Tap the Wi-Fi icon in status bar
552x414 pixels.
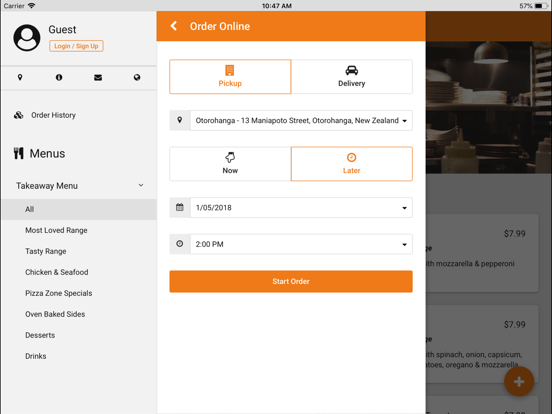point(32,6)
